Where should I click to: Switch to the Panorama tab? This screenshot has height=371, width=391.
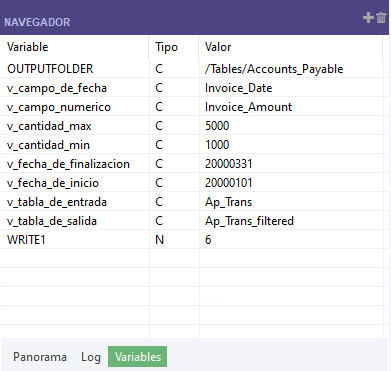click(40, 357)
